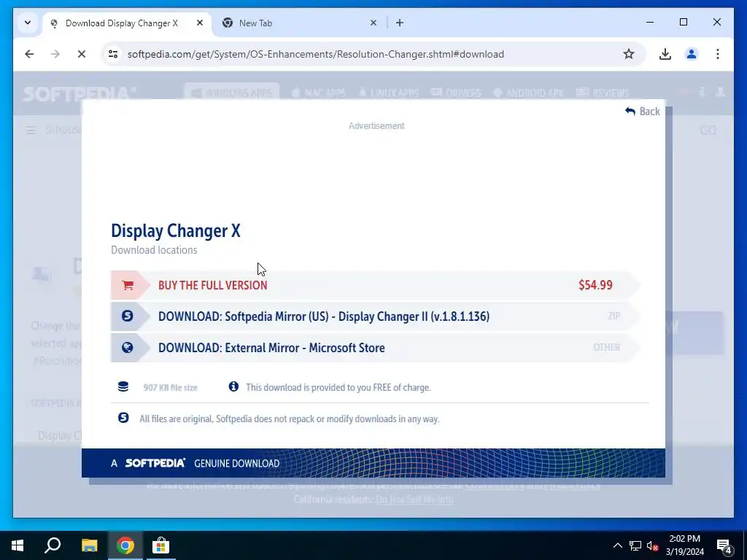The width and height of the screenshot is (747, 560).
Task: Click Back link in download dialog
Action: [x=642, y=112]
